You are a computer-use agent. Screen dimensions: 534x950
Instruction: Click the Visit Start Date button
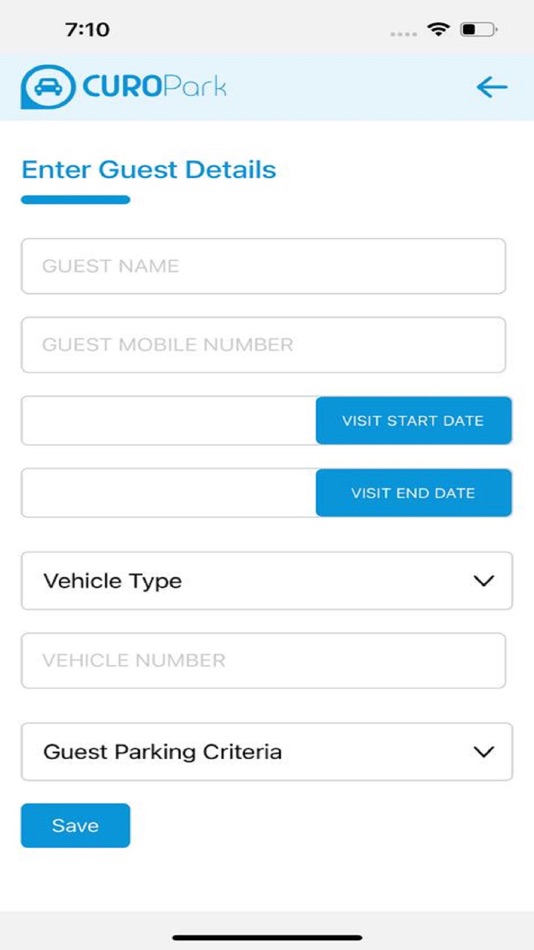[x=413, y=420]
